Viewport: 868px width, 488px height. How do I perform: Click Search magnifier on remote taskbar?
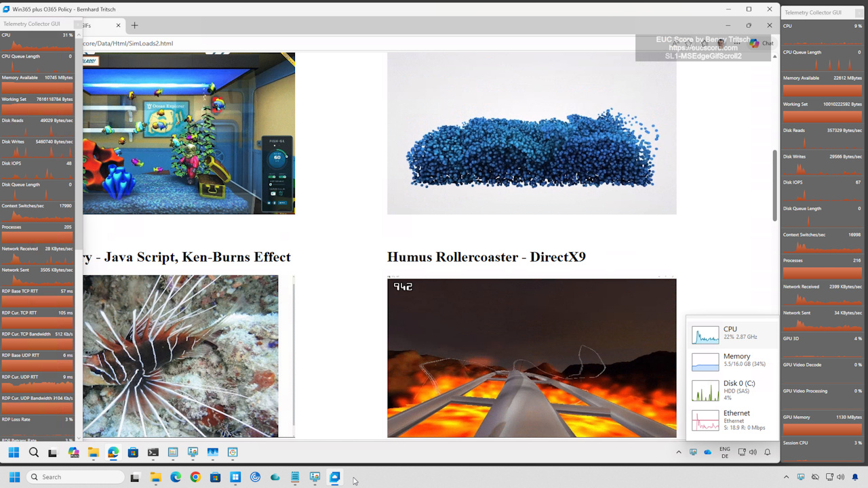click(33, 452)
